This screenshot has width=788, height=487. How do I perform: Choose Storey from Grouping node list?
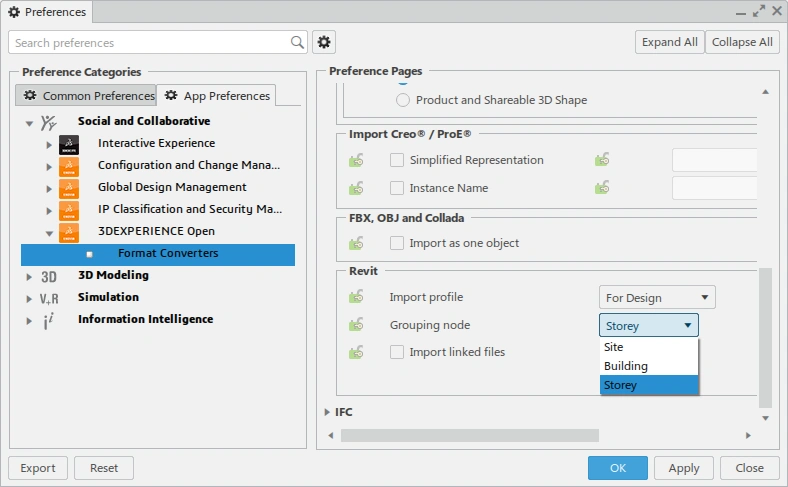tap(649, 385)
